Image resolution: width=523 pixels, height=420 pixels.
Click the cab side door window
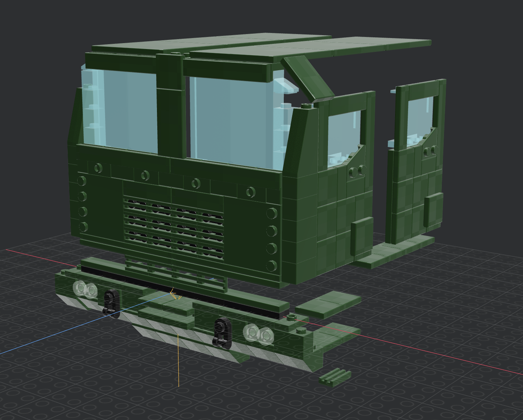(344, 138)
